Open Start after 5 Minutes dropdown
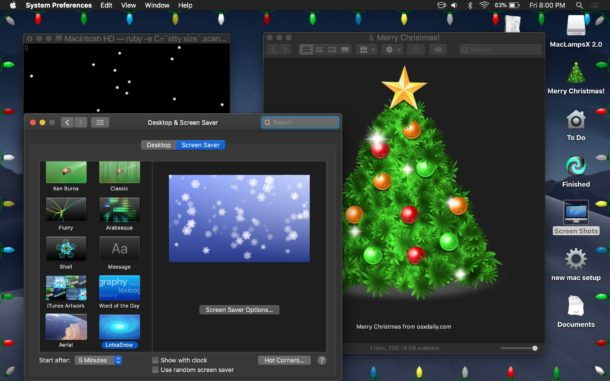610x381 pixels. pyautogui.click(x=98, y=360)
